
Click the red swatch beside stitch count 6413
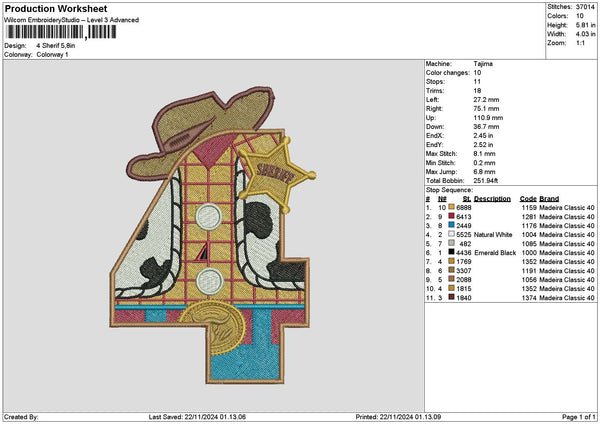pos(452,216)
